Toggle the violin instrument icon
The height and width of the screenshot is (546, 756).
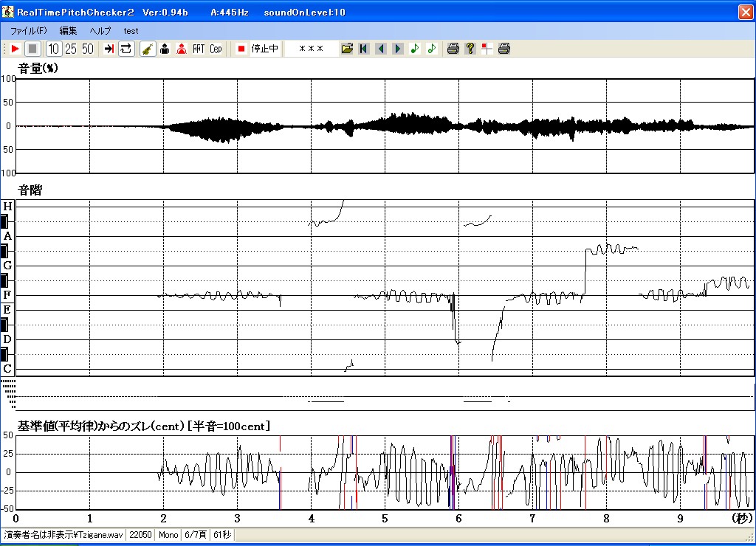coord(148,49)
